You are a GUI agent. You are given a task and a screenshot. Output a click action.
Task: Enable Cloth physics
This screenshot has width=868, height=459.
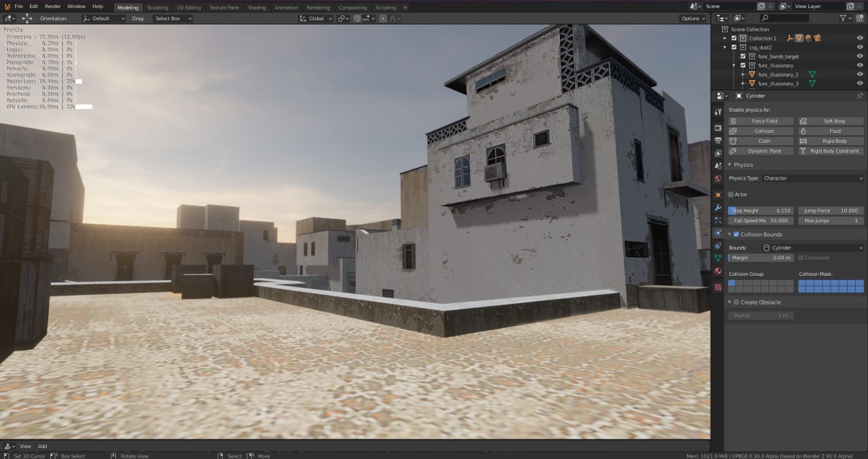[x=761, y=141]
